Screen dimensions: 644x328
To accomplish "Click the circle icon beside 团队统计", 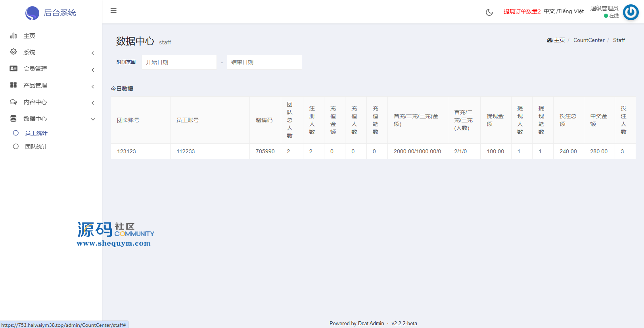I will click(x=16, y=147).
